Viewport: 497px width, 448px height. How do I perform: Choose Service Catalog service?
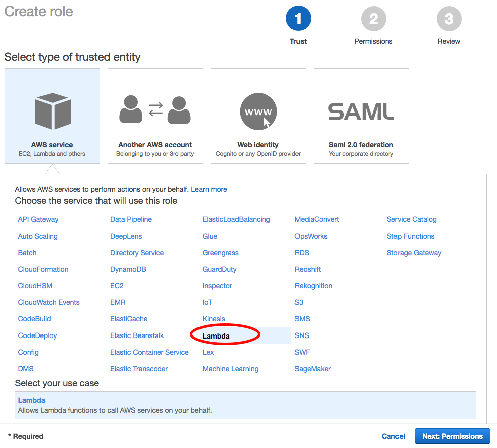click(x=412, y=219)
